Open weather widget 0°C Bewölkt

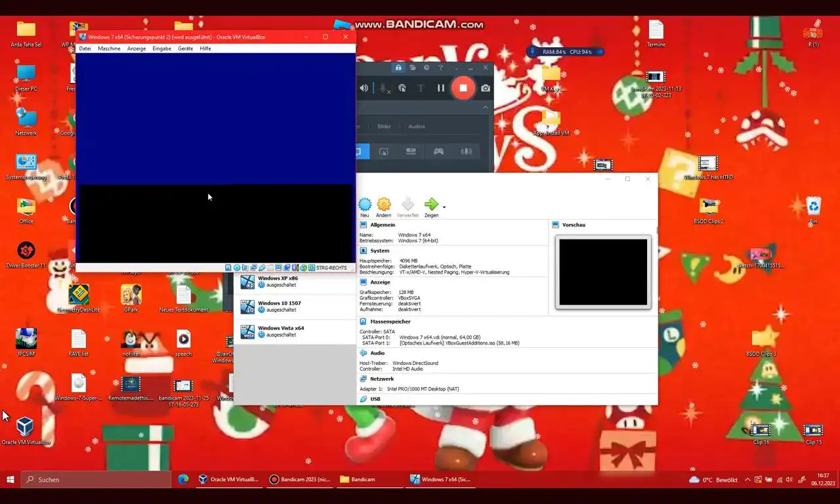click(x=713, y=480)
